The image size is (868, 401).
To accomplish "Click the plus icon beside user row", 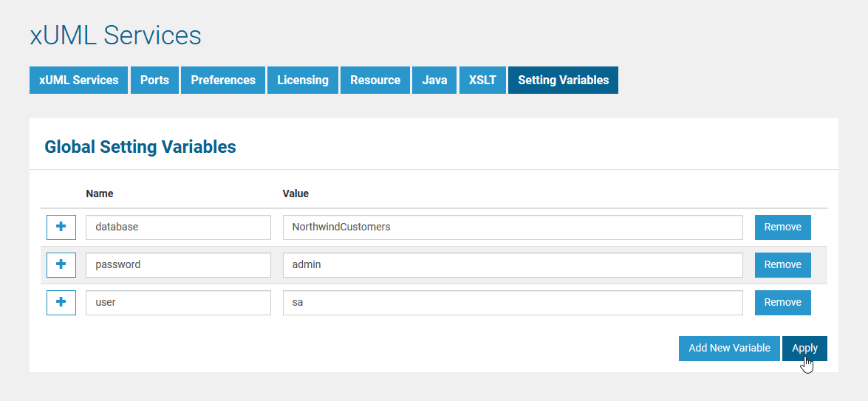I will tap(61, 302).
